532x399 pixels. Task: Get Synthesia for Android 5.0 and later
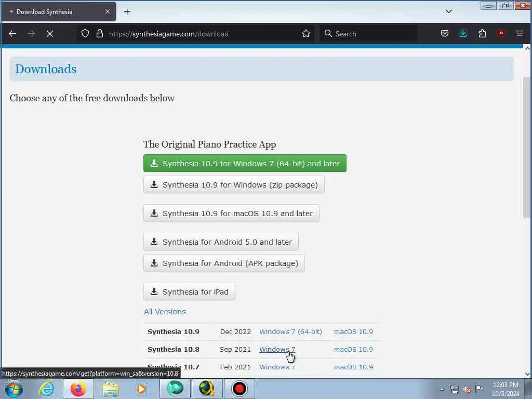coord(221,242)
